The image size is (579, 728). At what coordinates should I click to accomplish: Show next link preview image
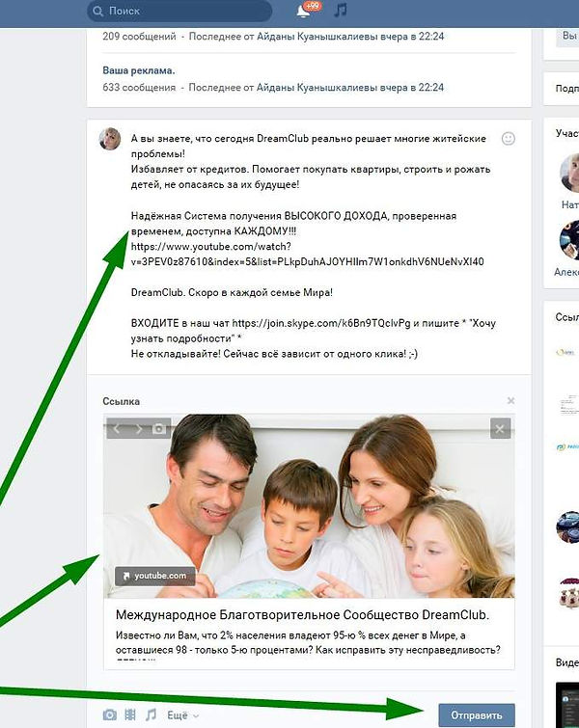[138, 428]
